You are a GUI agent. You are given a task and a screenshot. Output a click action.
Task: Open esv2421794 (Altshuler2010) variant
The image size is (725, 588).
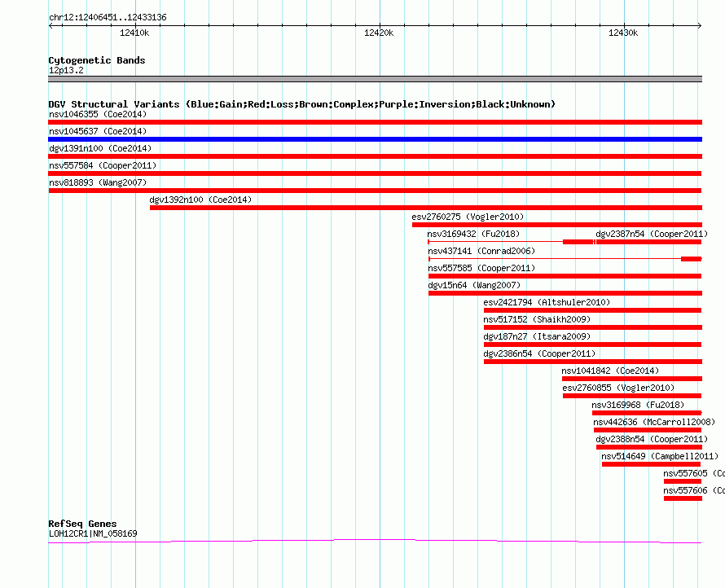click(547, 302)
